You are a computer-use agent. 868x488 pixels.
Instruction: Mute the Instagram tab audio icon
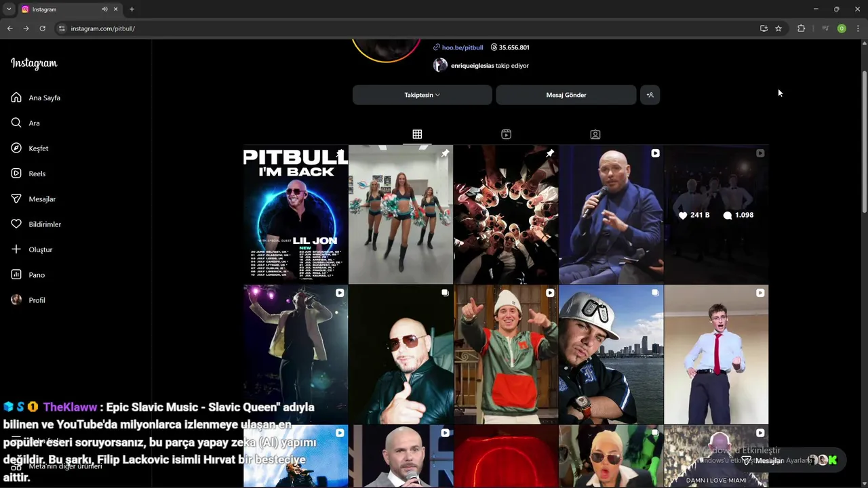click(x=104, y=9)
